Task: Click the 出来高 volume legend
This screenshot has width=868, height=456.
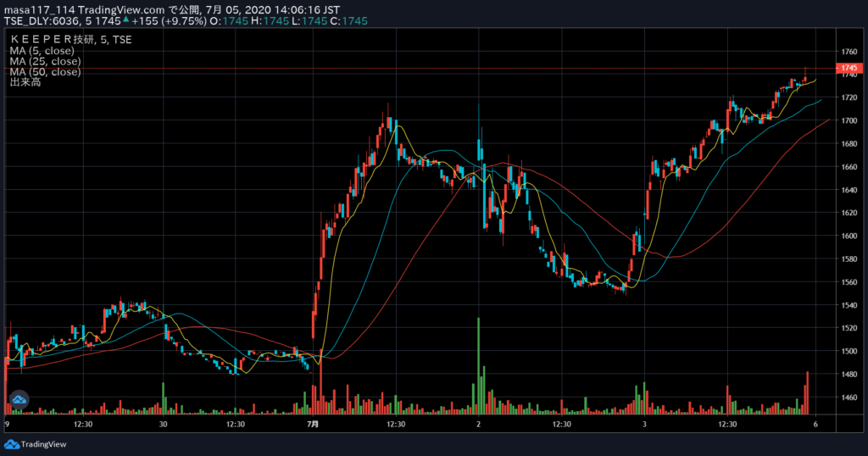Action: click(25, 82)
